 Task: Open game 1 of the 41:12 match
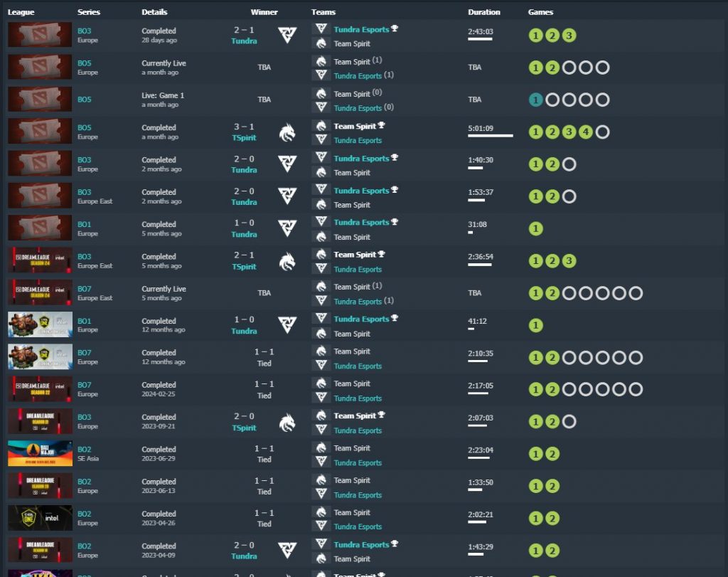[x=535, y=325]
